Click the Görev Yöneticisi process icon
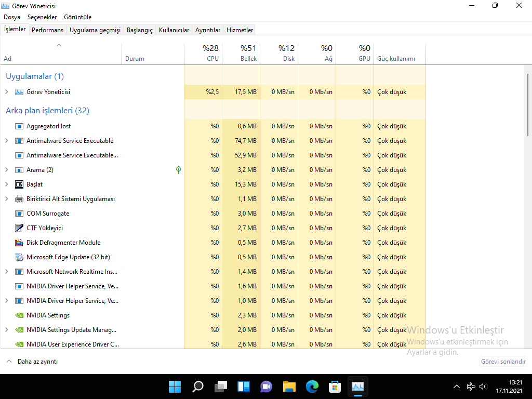532x399 pixels. tap(19, 92)
